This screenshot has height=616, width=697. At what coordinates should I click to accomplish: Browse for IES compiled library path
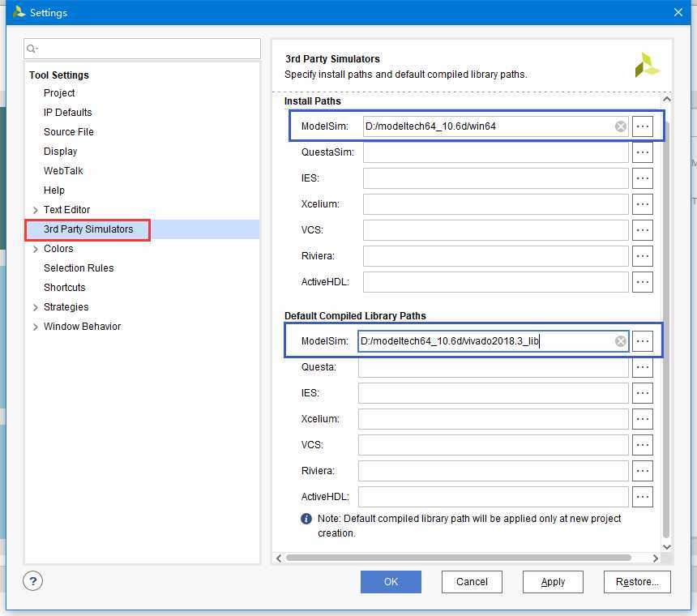click(643, 393)
